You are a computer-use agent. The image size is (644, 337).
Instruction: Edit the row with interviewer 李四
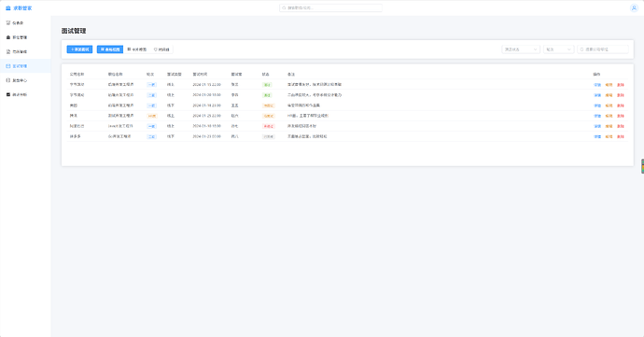click(609, 95)
